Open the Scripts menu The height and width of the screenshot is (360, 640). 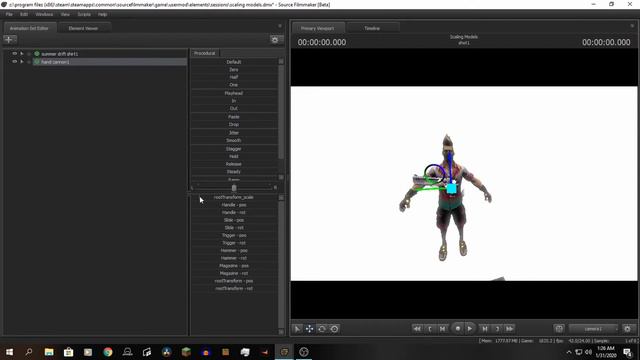[x=84, y=14]
